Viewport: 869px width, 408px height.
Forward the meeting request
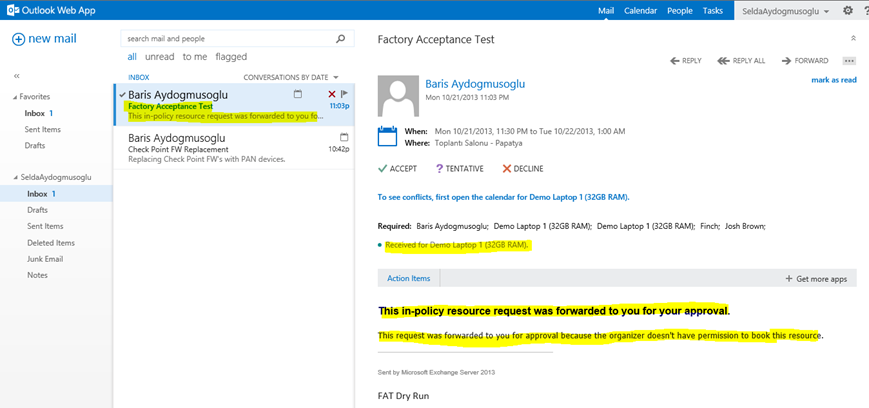805,61
